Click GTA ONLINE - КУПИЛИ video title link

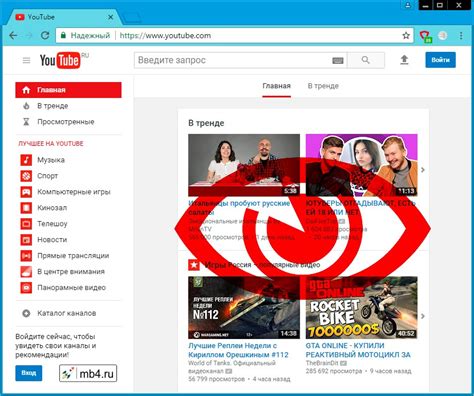(x=358, y=350)
